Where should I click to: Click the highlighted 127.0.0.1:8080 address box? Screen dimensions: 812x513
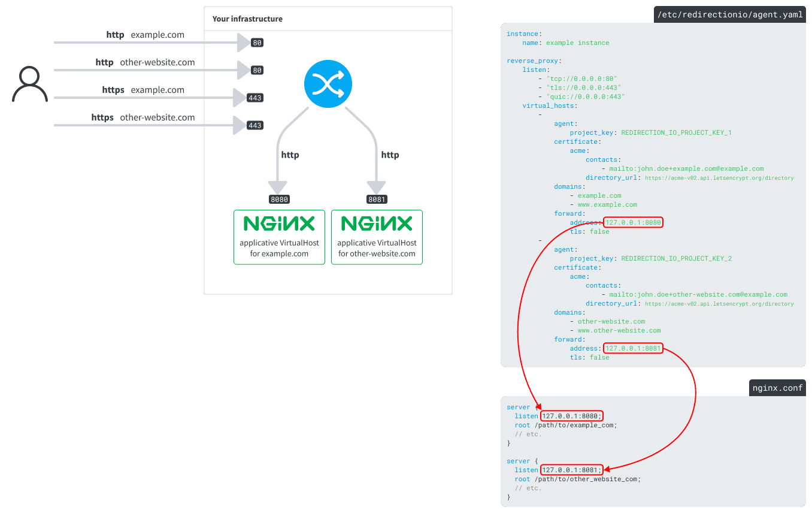point(634,222)
